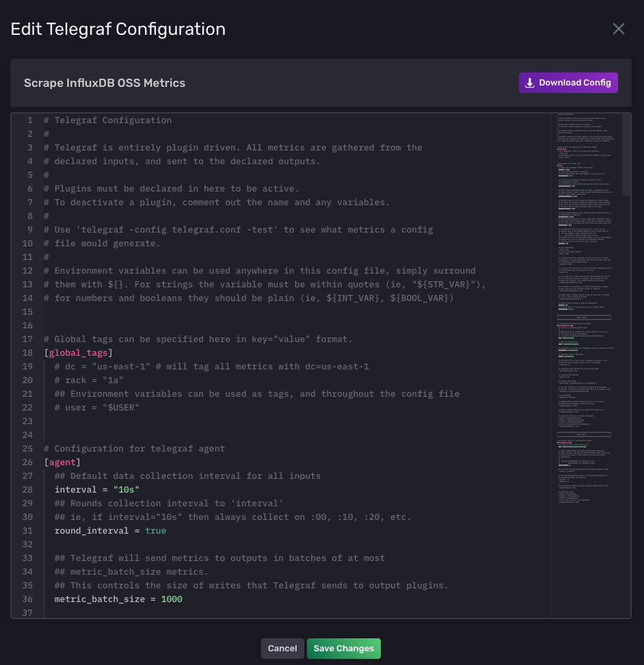Click the Scrape InfluxDB OSS Metrics name
The width and height of the screenshot is (644, 665).
[105, 83]
